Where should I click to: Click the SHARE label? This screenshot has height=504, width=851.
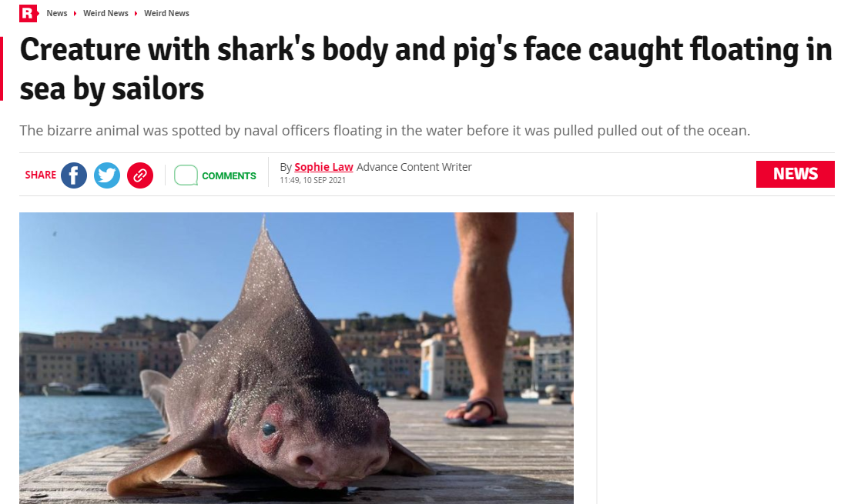click(41, 175)
